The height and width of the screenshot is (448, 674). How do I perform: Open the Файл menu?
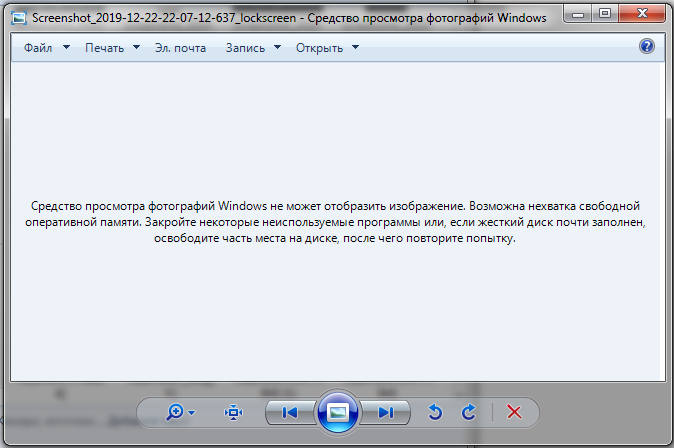(x=38, y=48)
